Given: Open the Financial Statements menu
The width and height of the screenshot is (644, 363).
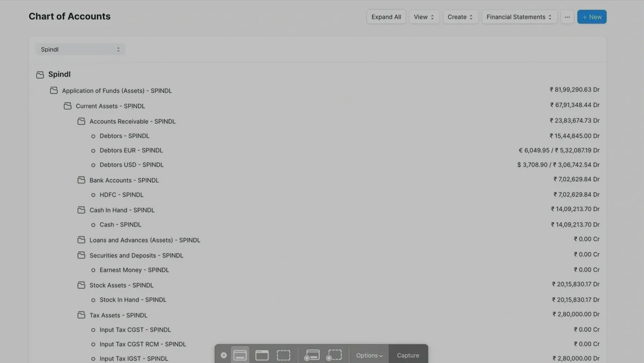Looking at the screenshot, I should [x=519, y=17].
